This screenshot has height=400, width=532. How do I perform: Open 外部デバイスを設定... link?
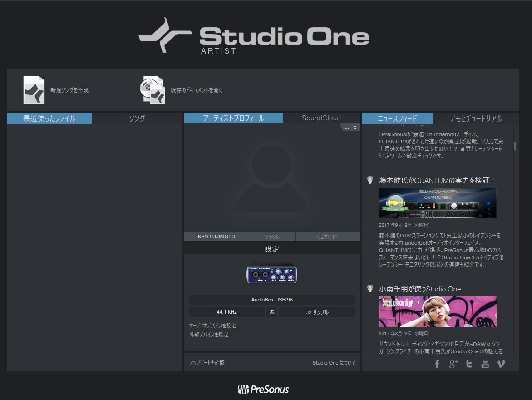pyautogui.click(x=211, y=335)
